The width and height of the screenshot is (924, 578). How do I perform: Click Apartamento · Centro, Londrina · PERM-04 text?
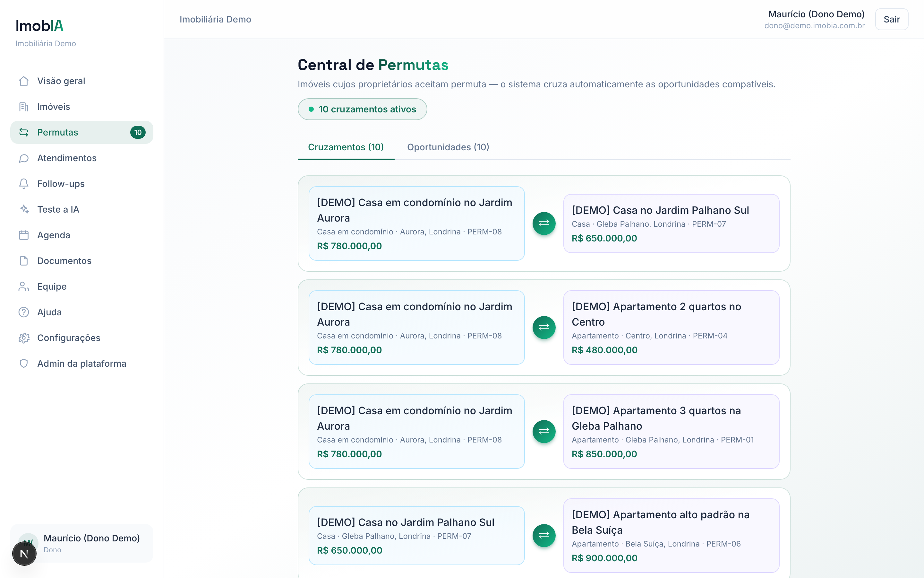coord(649,336)
